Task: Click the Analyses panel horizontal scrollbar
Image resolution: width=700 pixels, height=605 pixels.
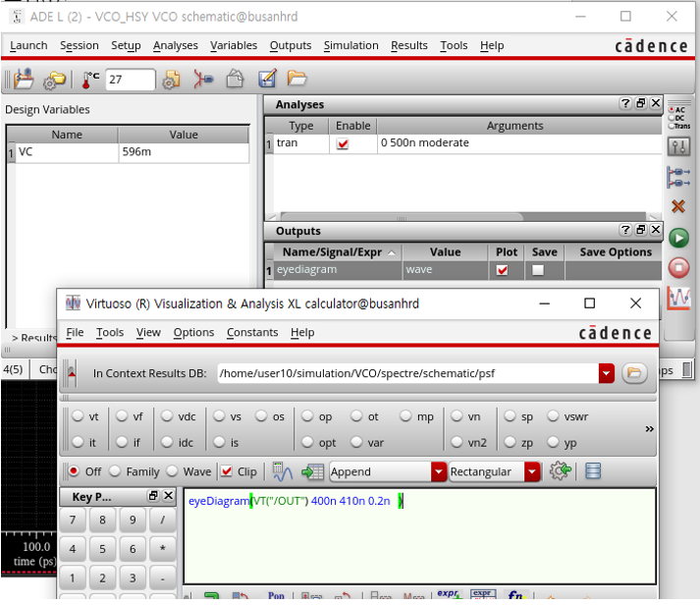Action: 402,217
